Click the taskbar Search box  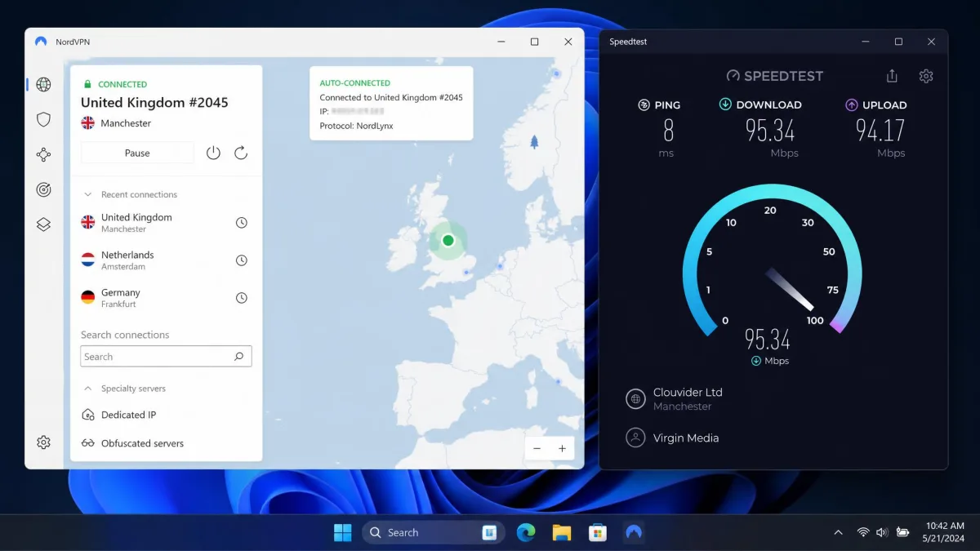click(434, 532)
